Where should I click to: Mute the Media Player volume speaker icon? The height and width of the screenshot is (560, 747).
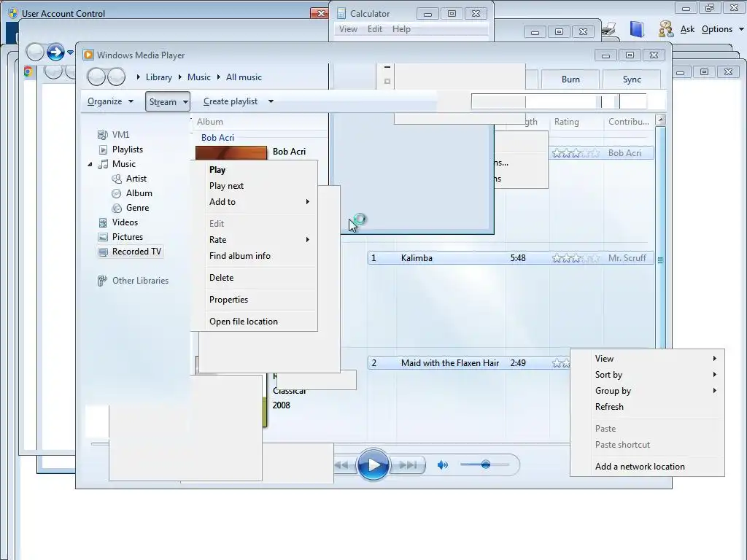click(x=443, y=464)
